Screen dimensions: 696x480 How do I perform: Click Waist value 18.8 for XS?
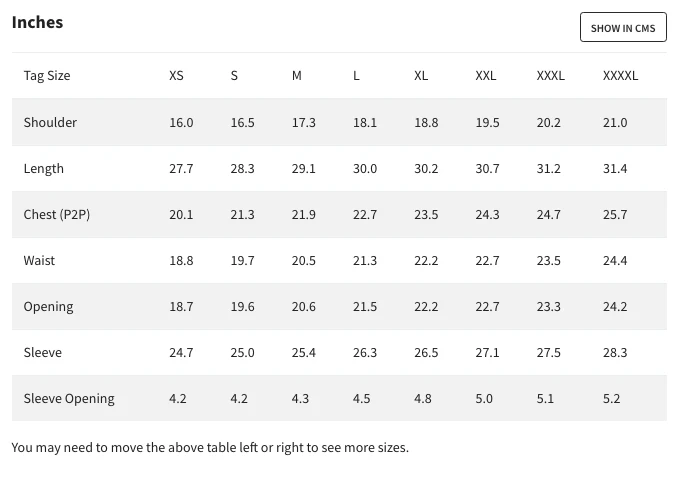click(x=181, y=260)
